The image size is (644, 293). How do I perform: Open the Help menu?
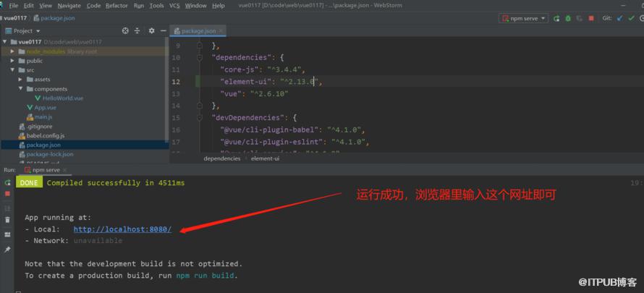[x=218, y=6]
